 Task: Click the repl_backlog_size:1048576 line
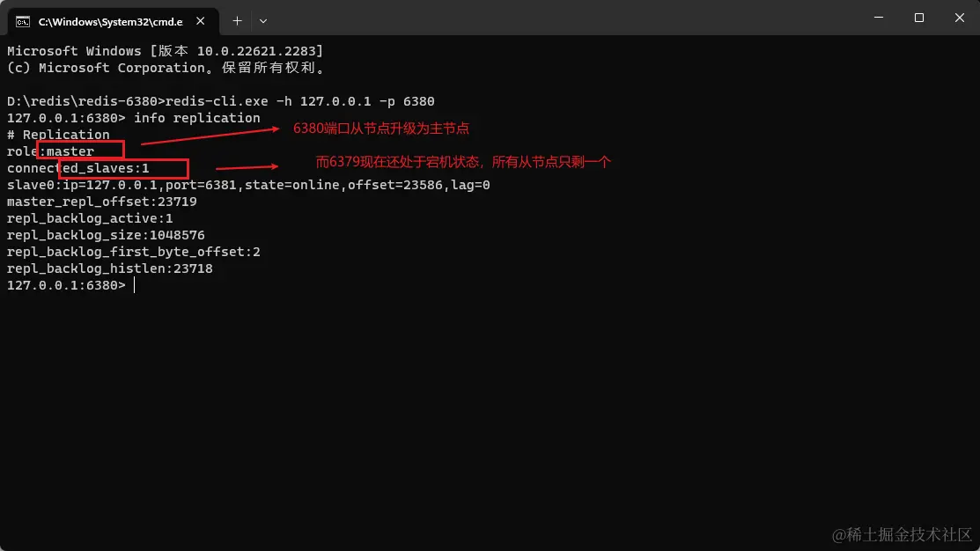(x=106, y=235)
